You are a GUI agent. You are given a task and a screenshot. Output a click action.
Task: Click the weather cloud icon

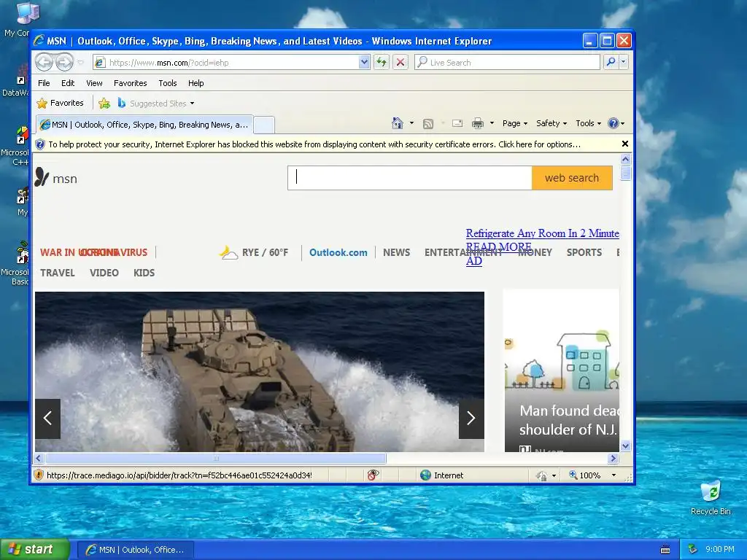click(228, 252)
